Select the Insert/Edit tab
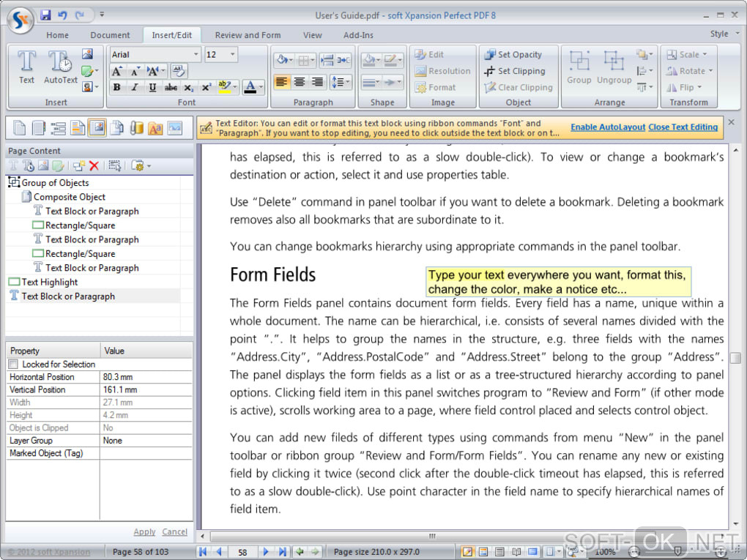Image resolution: width=747 pixels, height=560 pixels. coord(172,35)
